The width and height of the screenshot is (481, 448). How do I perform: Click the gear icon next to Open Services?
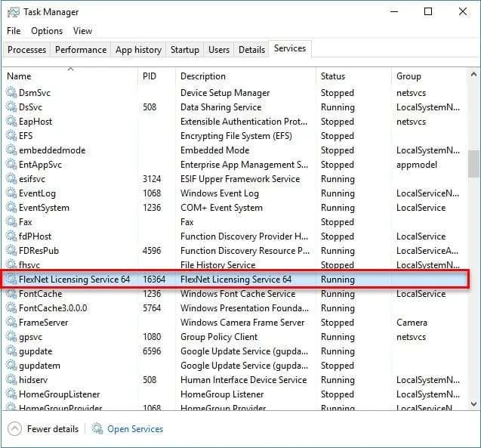97,428
